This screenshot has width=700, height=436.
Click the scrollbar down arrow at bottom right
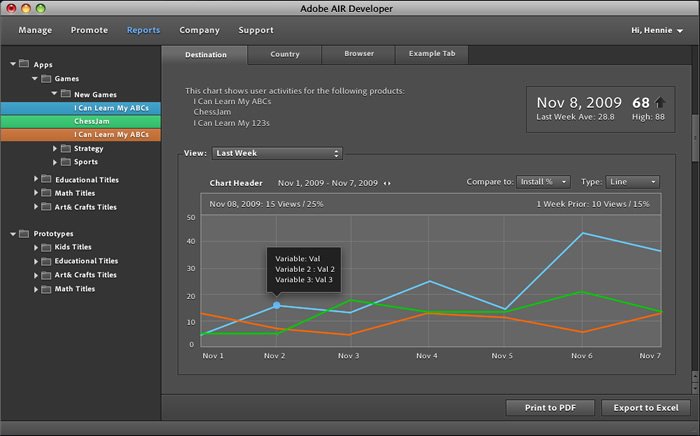click(x=696, y=387)
